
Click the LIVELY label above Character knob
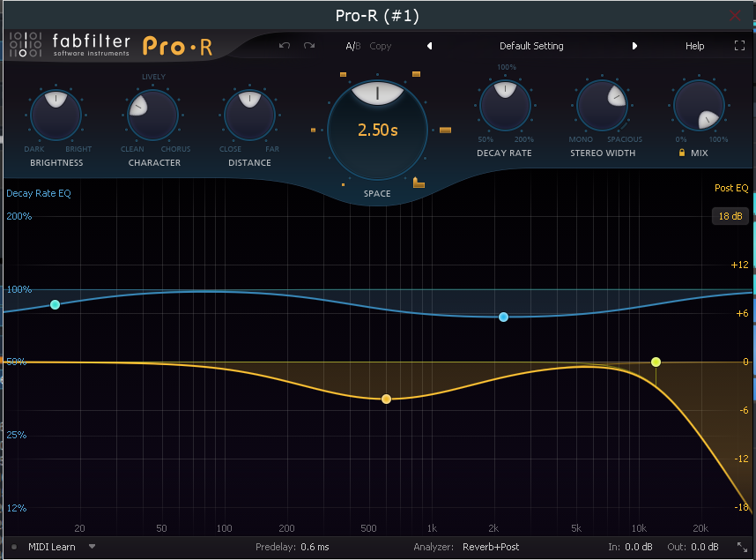(x=154, y=77)
